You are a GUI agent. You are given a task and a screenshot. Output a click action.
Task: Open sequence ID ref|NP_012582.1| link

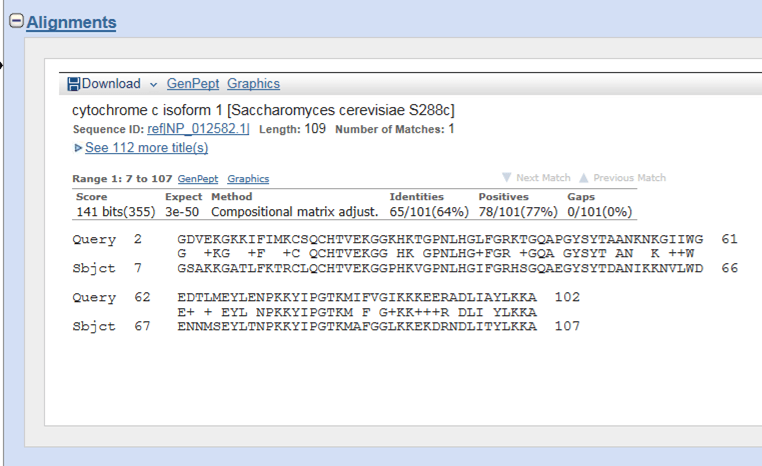click(198, 129)
